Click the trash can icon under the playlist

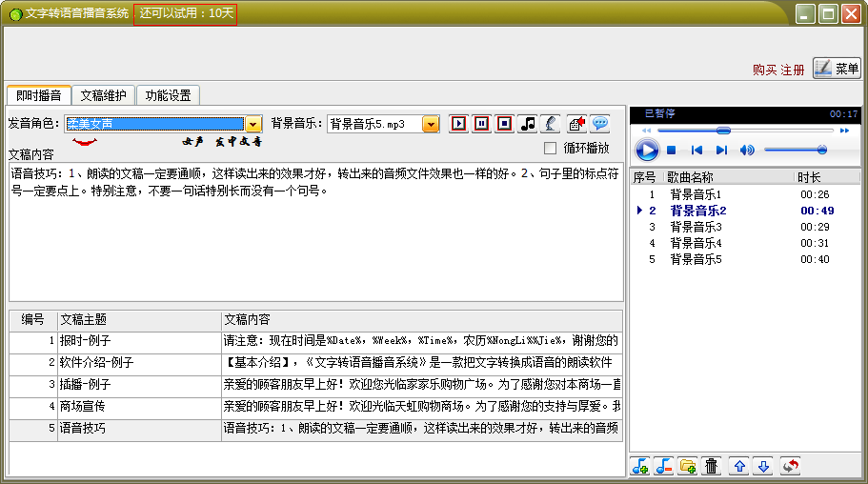711,466
